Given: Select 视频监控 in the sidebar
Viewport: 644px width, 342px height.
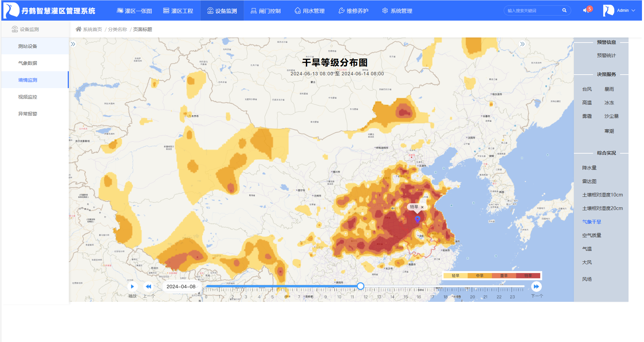Looking at the screenshot, I should click(35, 97).
